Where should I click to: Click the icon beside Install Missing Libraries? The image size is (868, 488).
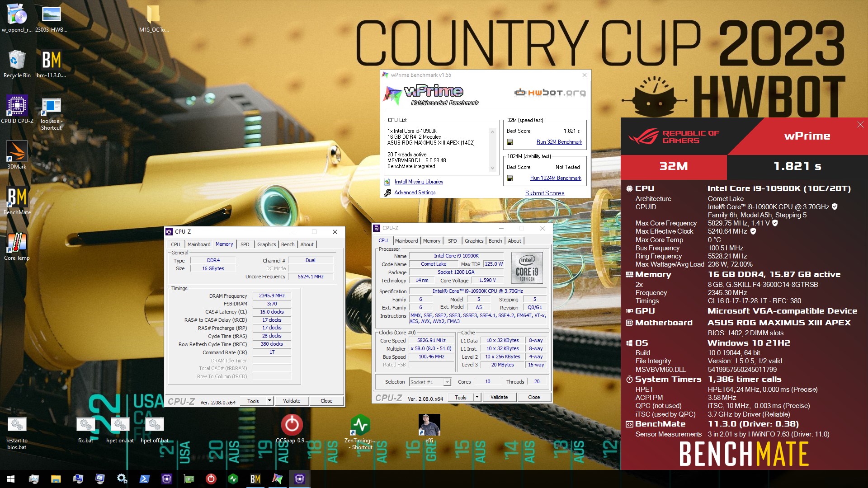tap(387, 182)
